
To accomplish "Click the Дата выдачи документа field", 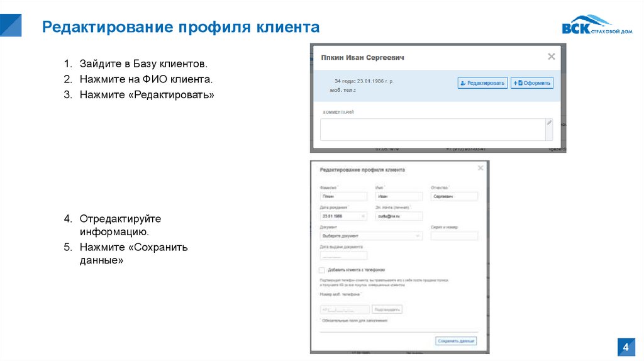I will click(x=343, y=255).
